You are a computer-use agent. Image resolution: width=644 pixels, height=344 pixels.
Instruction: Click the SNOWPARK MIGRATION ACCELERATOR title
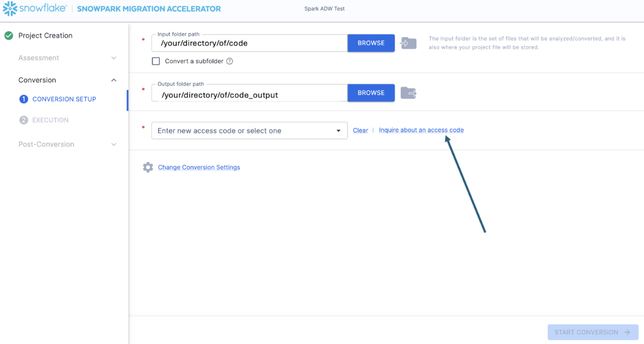(149, 9)
